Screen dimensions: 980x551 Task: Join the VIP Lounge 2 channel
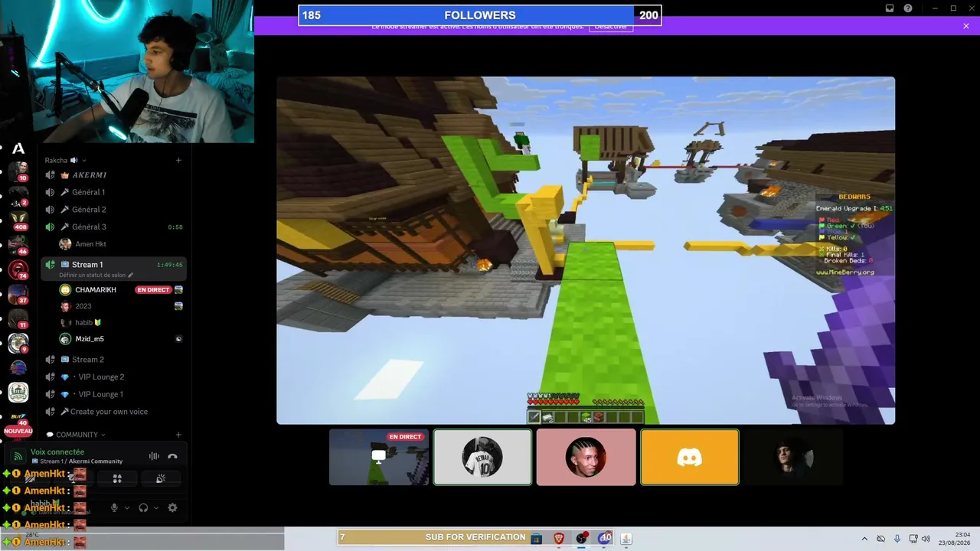pyautogui.click(x=115, y=377)
